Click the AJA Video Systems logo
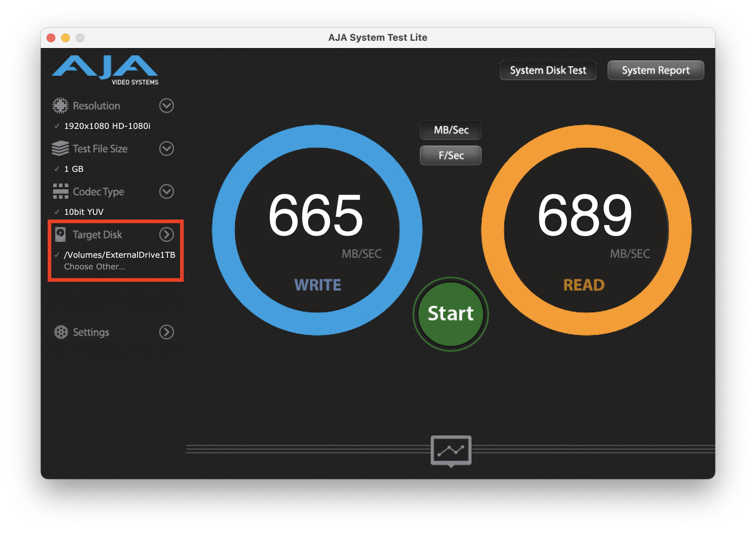This screenshot has height=533, width=756. click(105, 70)
